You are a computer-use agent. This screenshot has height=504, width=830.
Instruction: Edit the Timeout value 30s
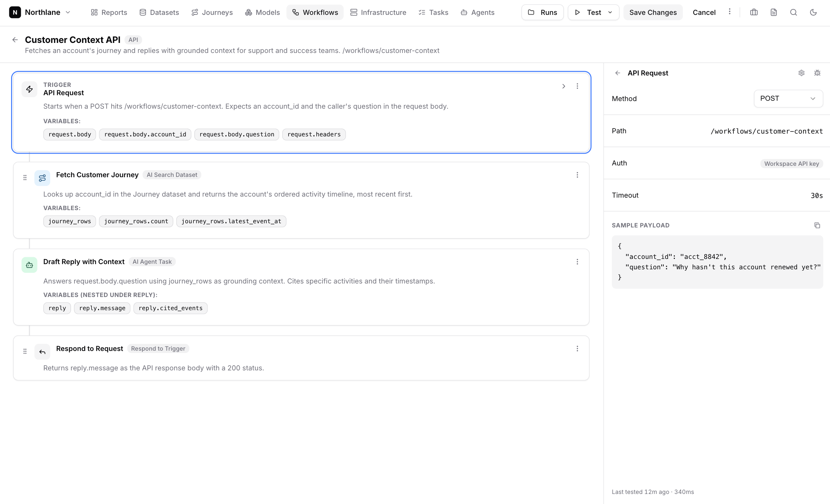816,196
